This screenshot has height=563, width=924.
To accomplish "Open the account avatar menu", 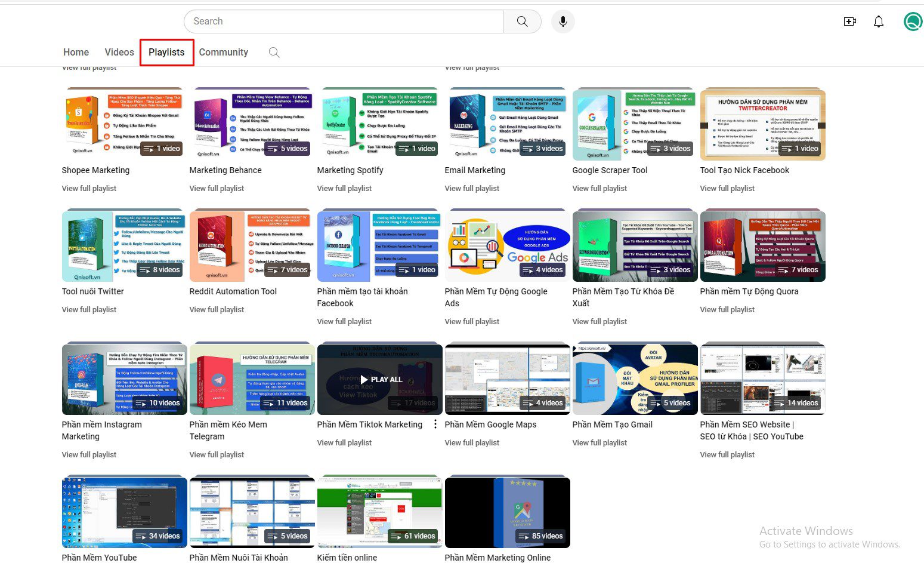I will [x=913, y=21].
